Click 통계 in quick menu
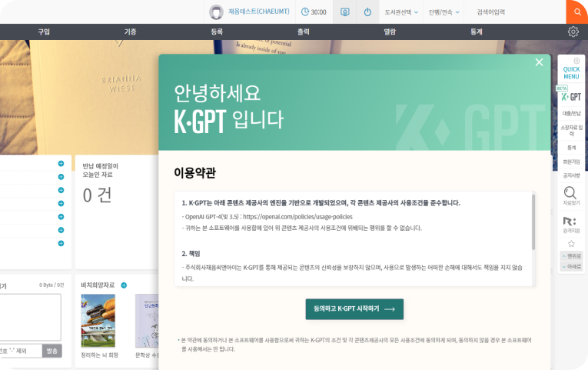The width and height of the screenshot is (588, 370). point(571,148)
